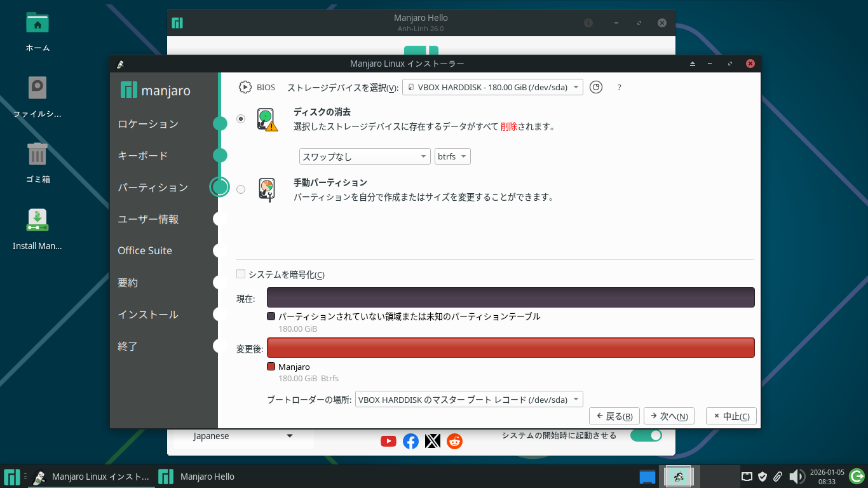
Task: Click the shield update tray icon
Action: pos(763,477)
